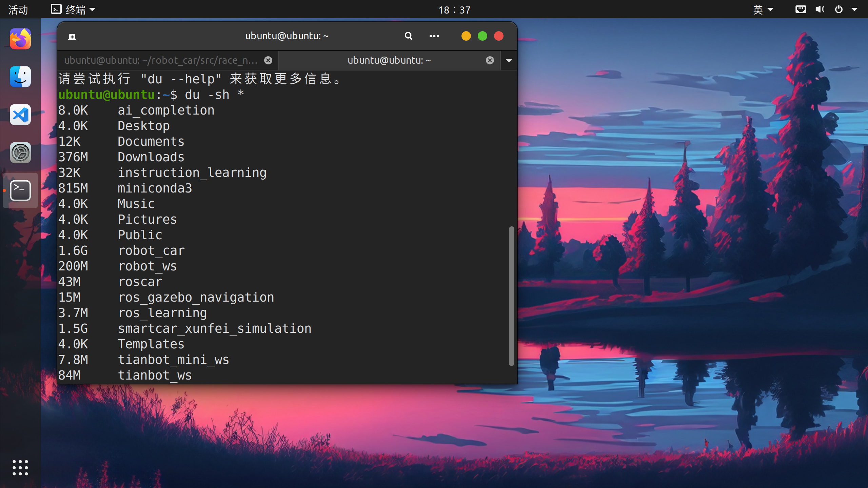The image size is (868, 488).
Task: Switch to the robot_car/src/race_n... tab
Action: [161, 61]
